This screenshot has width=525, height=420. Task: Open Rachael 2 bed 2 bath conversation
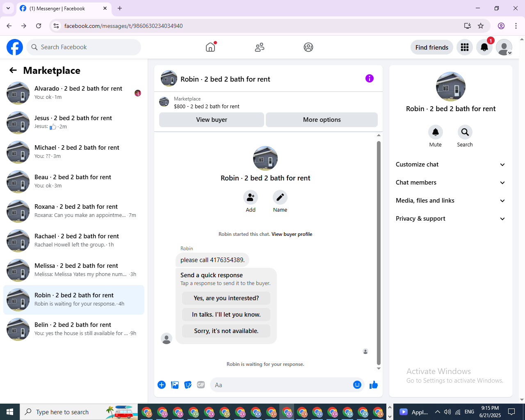74,241
